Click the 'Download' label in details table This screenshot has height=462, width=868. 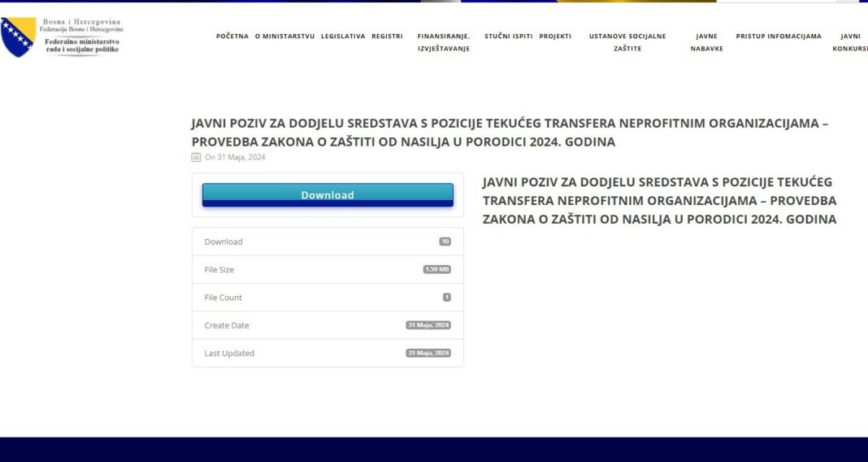pyautogui.click(x=223, y=242)
